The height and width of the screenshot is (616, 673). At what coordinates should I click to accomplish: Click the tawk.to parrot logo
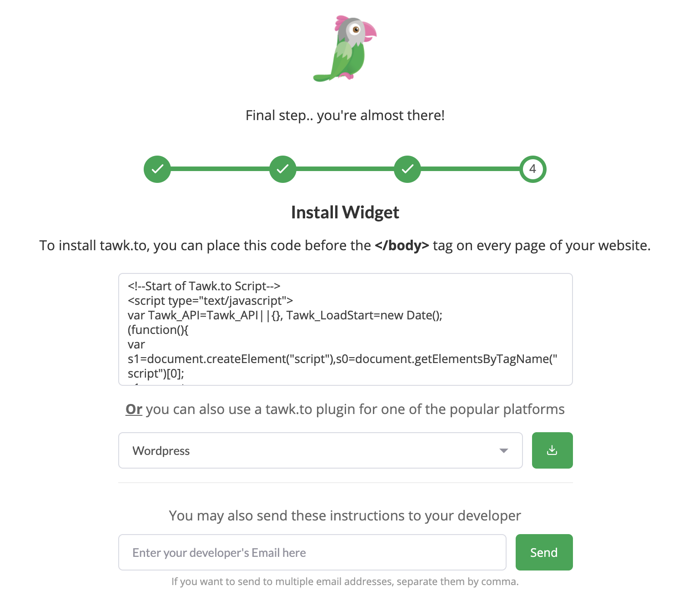(345, 49)
